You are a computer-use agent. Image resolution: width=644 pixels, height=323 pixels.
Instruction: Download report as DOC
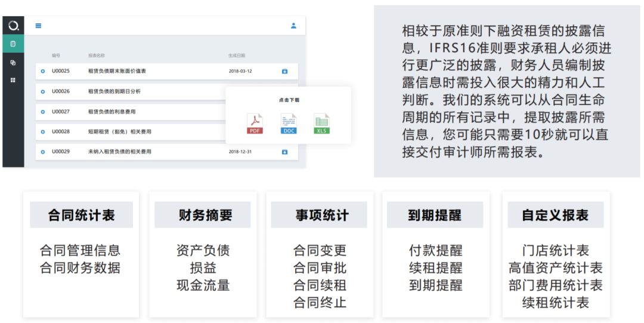tap(289, 124)
